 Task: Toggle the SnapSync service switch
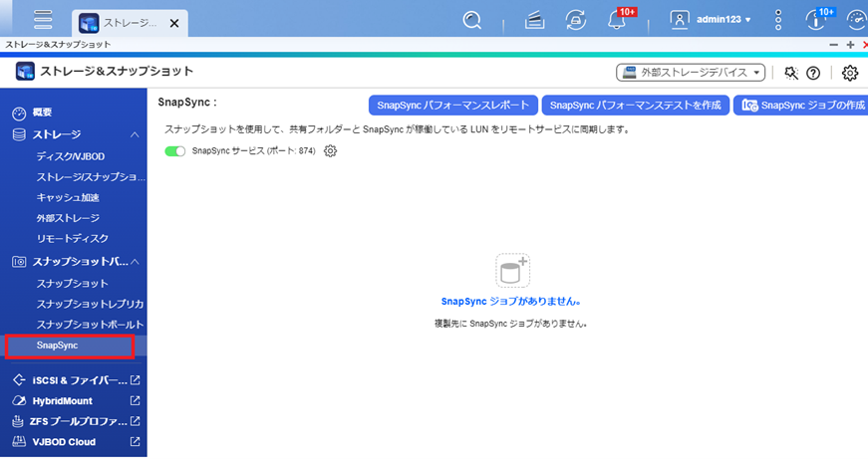pyautogui.click(x=175, y=150)
